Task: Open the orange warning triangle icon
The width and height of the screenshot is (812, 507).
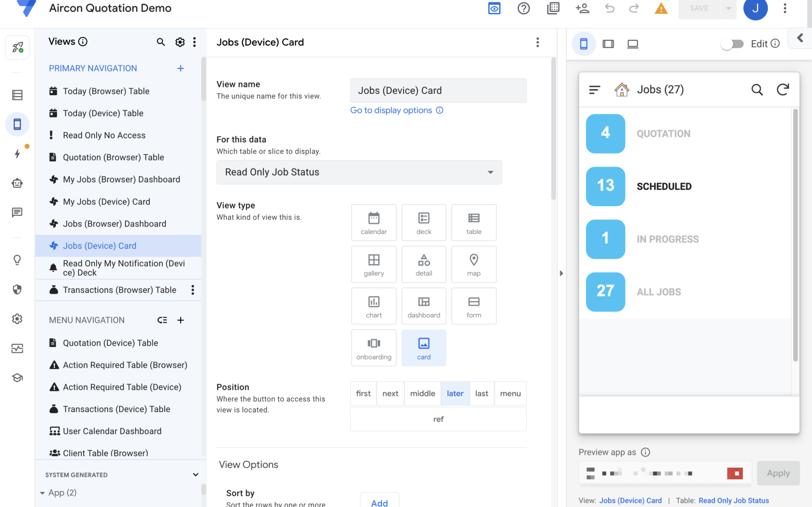Action: [x=661, y=8]
